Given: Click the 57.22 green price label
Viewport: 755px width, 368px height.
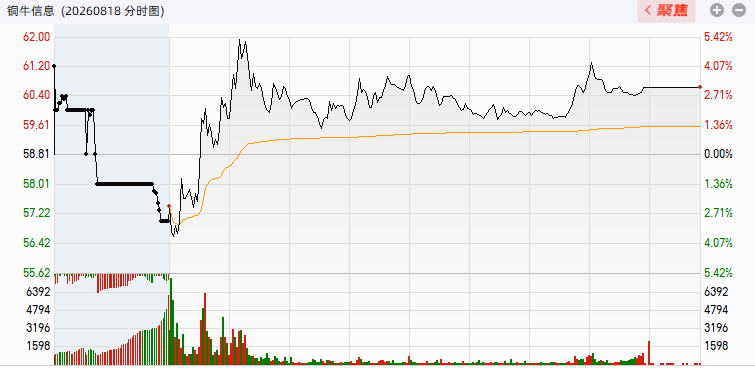Looking at the screenshot, I should click(37, 213).
